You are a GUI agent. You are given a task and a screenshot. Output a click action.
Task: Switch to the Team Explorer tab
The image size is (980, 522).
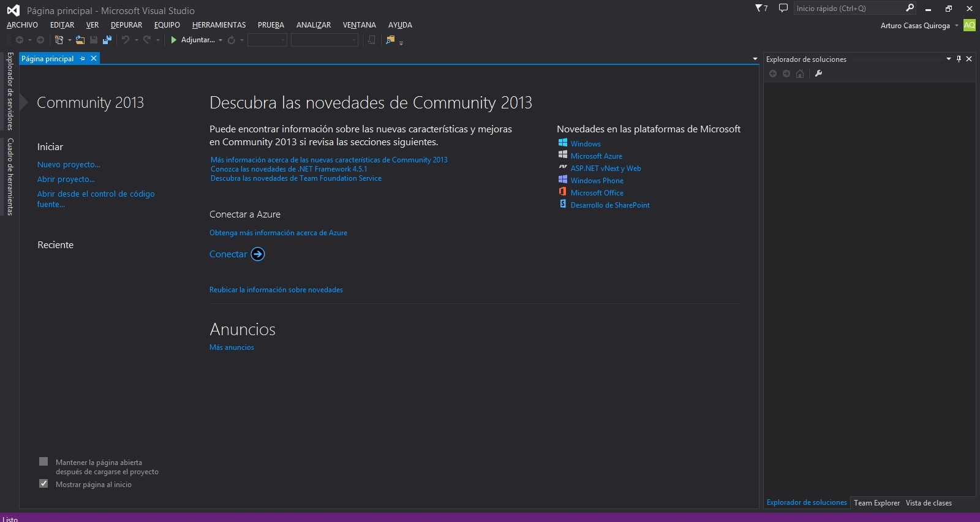876,503
